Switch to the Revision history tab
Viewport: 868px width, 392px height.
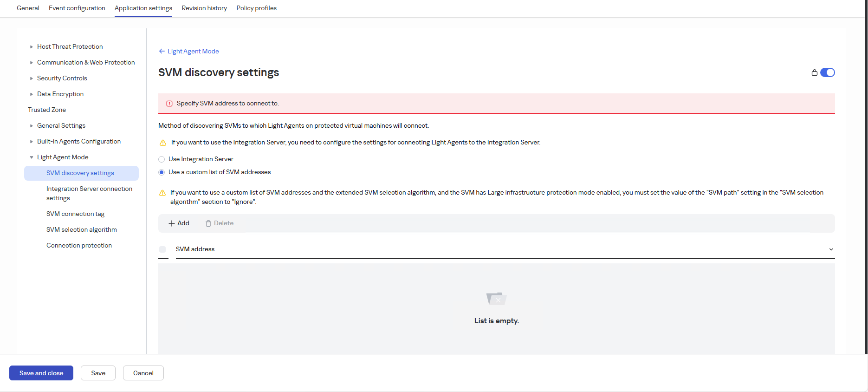click(204, 8)
